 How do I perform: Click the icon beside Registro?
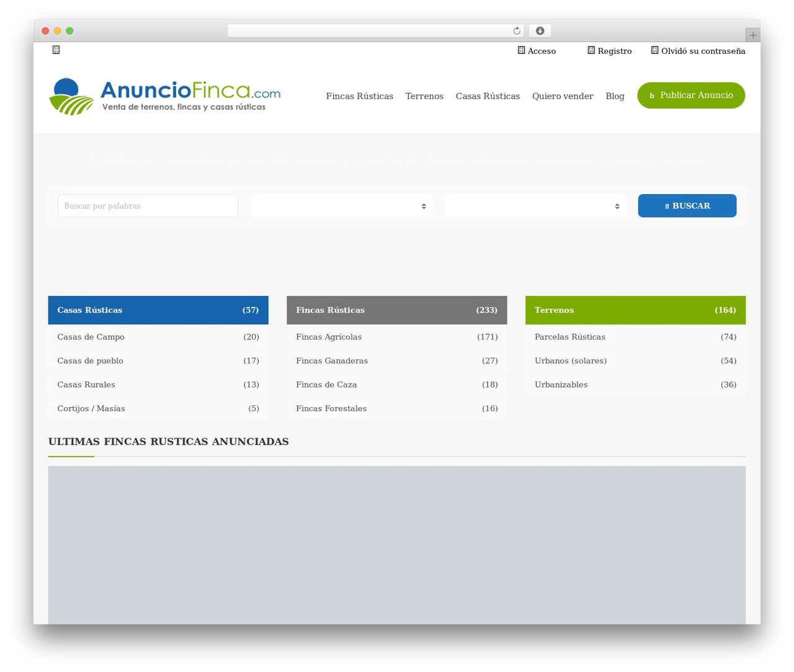pos(591,50)
